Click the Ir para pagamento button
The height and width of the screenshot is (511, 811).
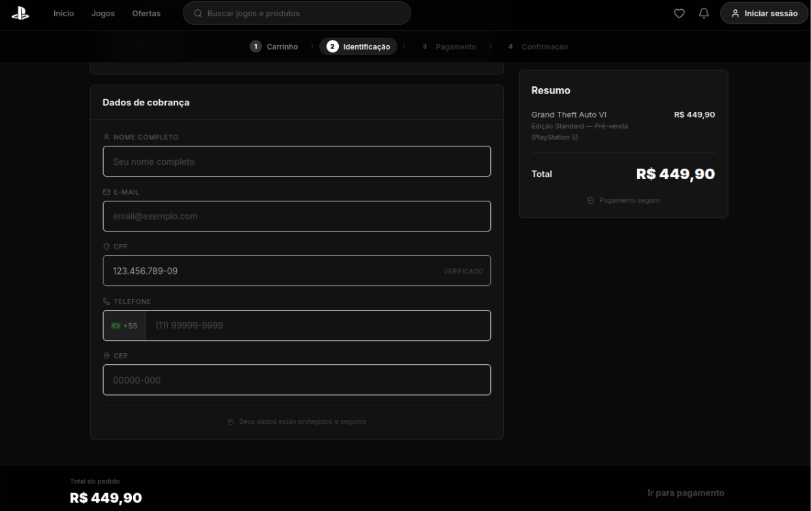685,493
